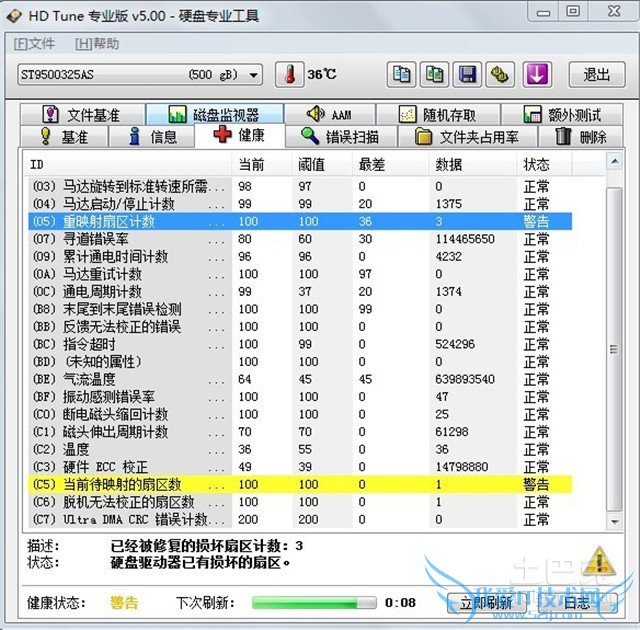Click the save screenshot floppy disk icon
This screenshot has width=640, height=630.
(x=467, y=75)
